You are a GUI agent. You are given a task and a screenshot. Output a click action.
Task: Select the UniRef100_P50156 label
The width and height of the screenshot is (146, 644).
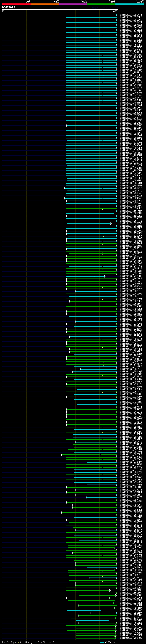pos(131,80)
